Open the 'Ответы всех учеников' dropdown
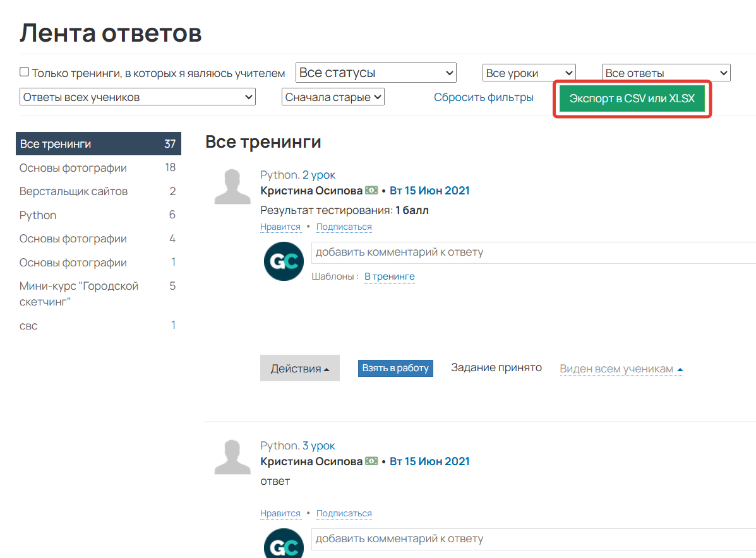756x558 pixels. [x=138, y=97]
